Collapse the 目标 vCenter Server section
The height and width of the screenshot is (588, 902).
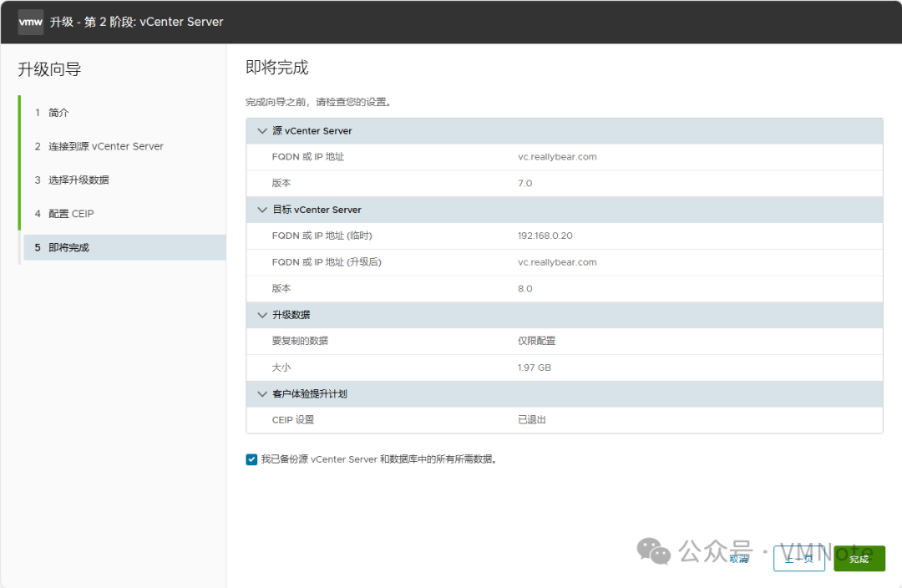[262, 210]
